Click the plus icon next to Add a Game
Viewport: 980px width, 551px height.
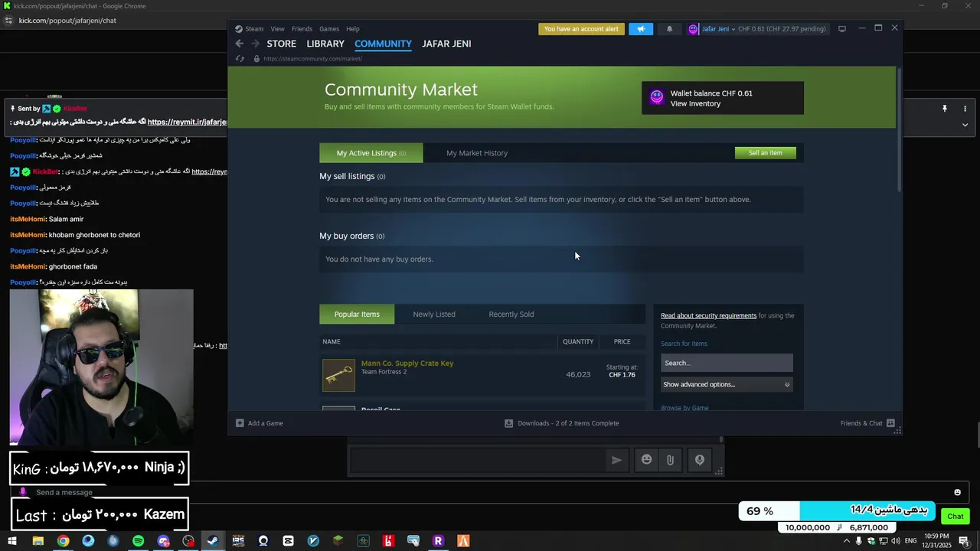(x=240, y=422)
